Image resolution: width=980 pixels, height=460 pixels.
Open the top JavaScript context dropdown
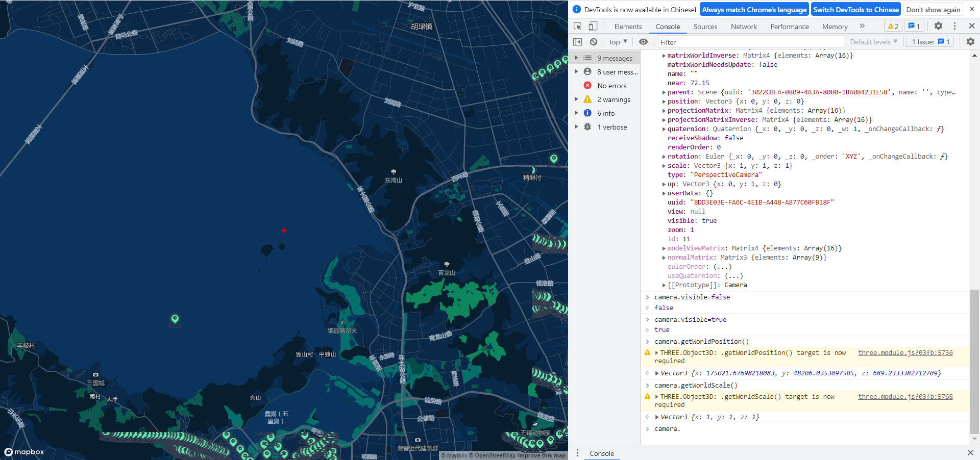(618, 42)
